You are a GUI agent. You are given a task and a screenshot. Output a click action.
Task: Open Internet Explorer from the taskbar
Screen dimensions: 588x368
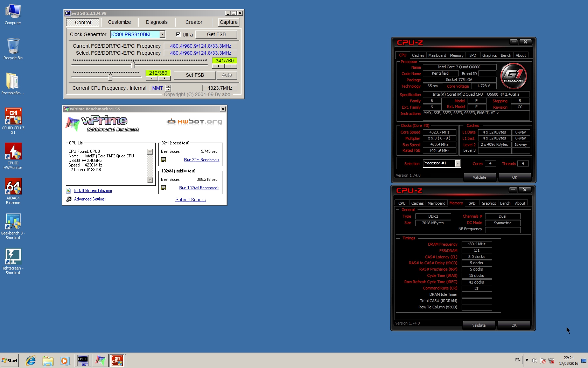point(31,361)
